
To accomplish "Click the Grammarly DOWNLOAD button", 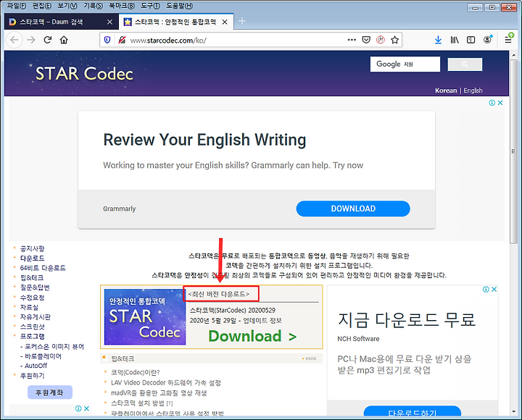I will coord(353,209).
